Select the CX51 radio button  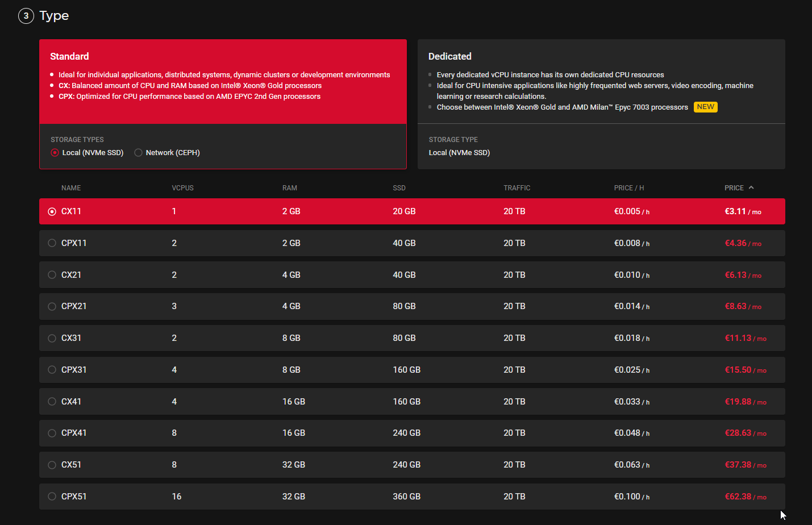[52, 465]
